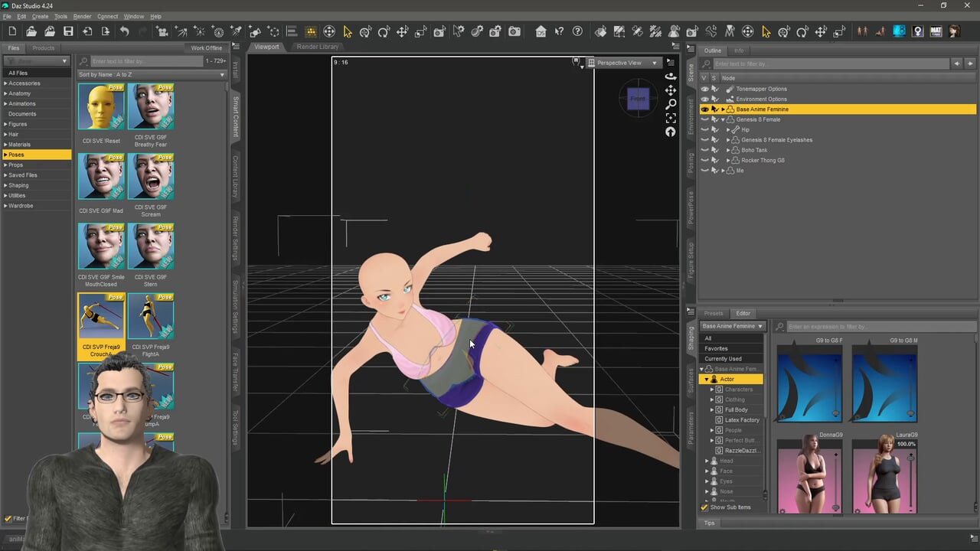Click the New scene file icon
This screenshot has width=980, height=551.
12,31
